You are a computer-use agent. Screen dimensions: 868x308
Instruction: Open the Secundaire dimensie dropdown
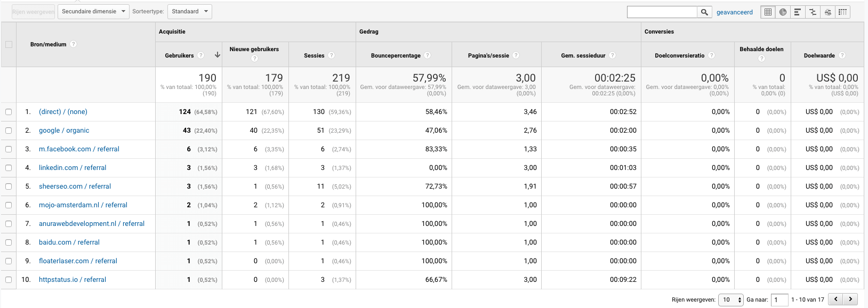(93, 12)
